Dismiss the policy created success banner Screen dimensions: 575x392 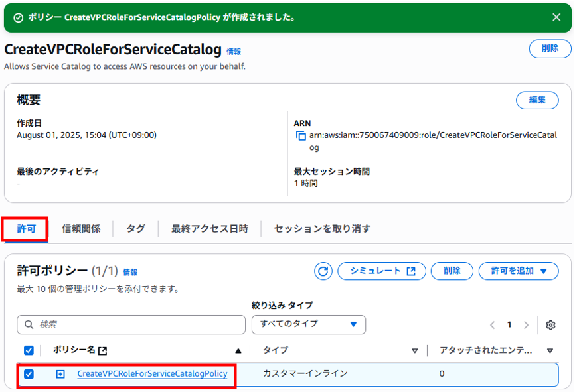pos(556,17)
